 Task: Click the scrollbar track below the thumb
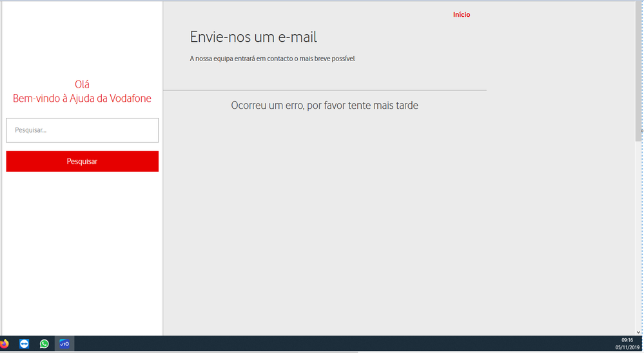(x=638, y=232)
